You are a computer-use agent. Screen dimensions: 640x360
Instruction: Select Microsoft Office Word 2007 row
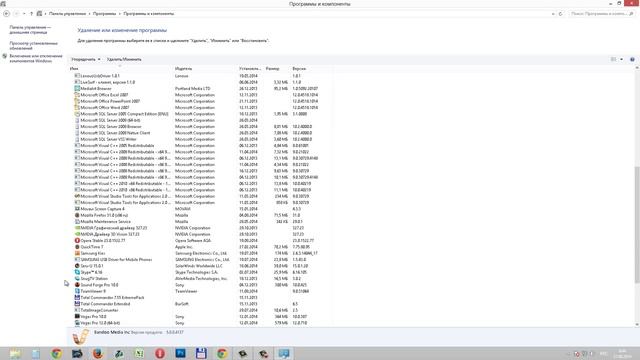click(x=199, y=107)
